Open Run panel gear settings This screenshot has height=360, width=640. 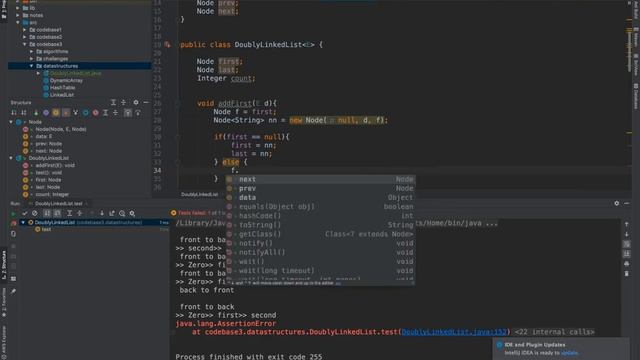pyautogui.click(x=616, y=203)
